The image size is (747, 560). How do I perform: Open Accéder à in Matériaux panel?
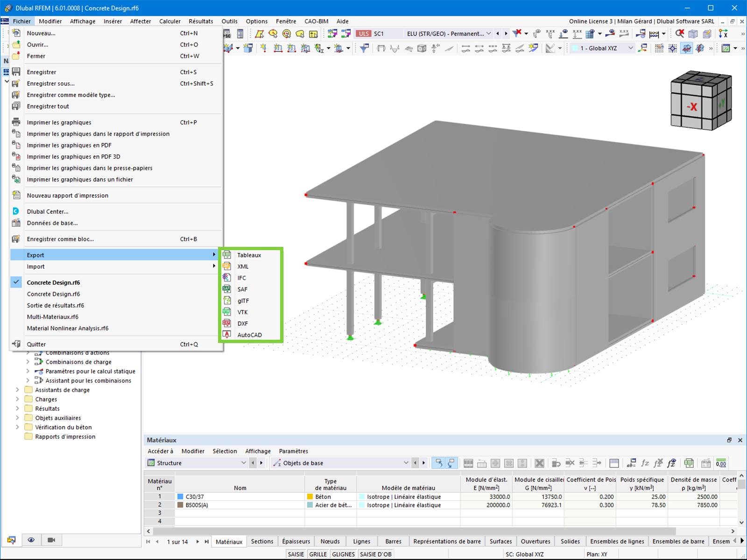[160, 451]
